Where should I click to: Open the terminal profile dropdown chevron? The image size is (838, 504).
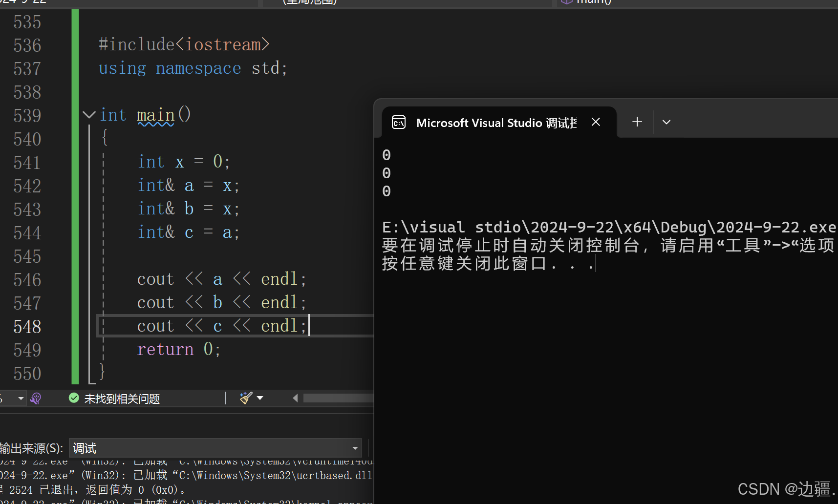[666, 122]
